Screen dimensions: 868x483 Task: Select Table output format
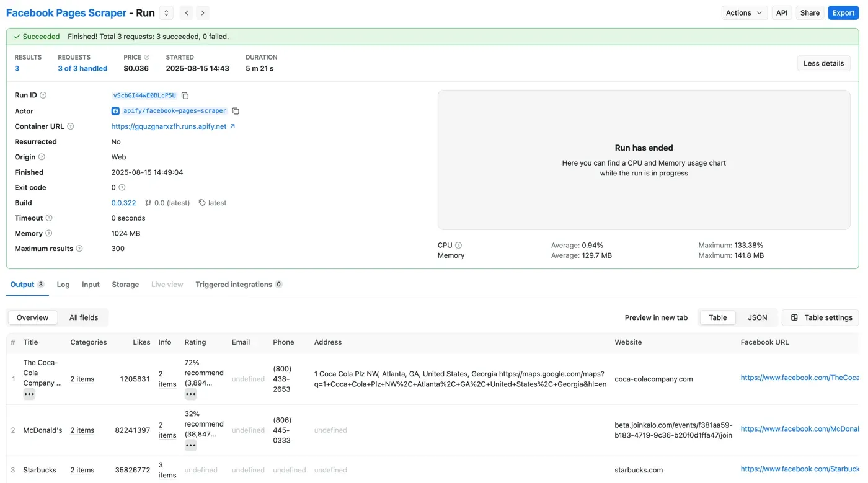click(x=717, y=317)
